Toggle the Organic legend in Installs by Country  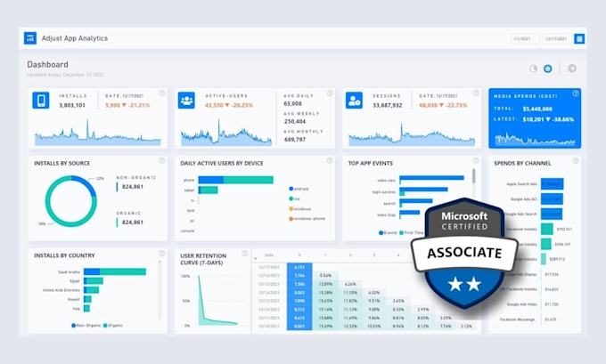point(113,326)
